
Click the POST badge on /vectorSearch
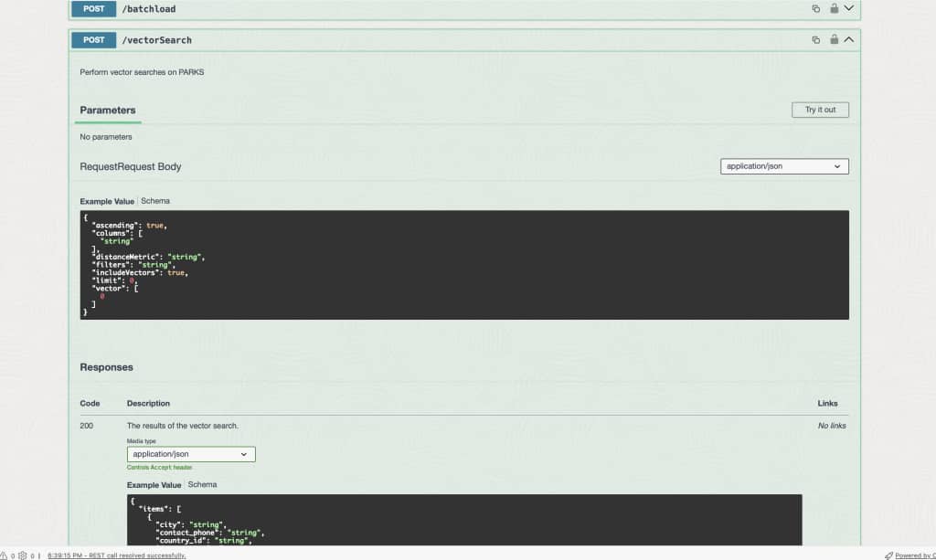click(92, 39)
